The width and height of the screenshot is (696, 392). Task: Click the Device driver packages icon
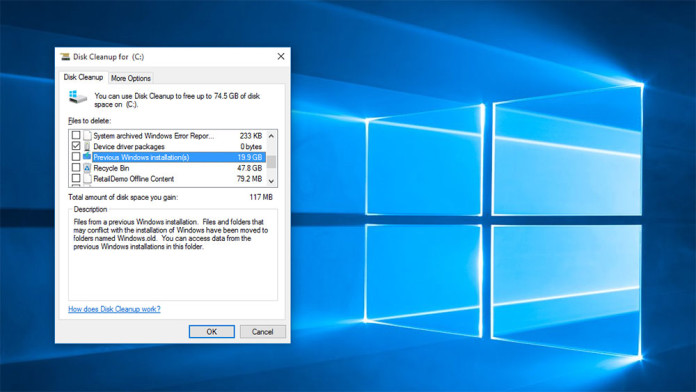tap(87, 147)
